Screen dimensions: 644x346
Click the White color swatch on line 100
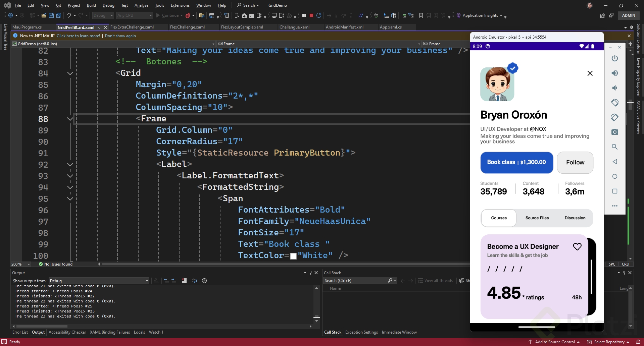pos(293,256)
